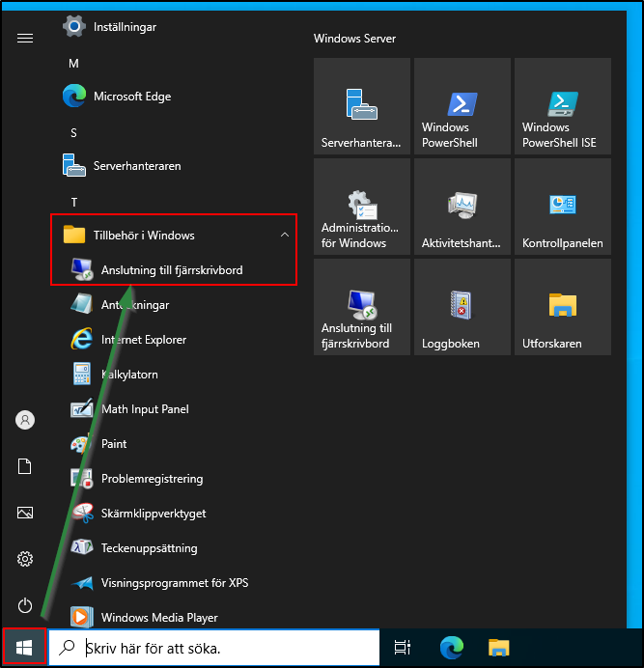
Task: Open Anteckningar app
Action: tap(173, 305)
